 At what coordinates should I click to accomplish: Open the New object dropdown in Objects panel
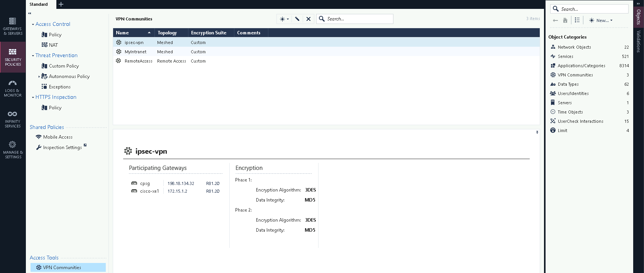pos(601,20)
